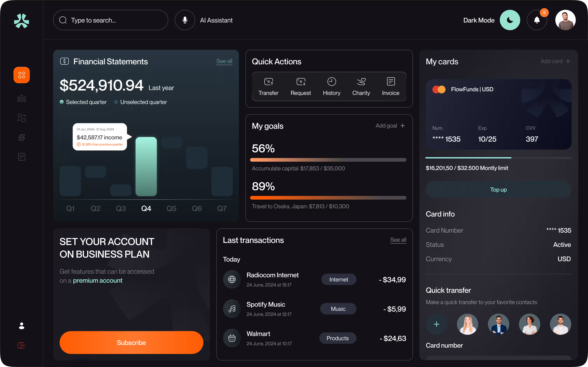Click the Type to search field

coord(111,20)
